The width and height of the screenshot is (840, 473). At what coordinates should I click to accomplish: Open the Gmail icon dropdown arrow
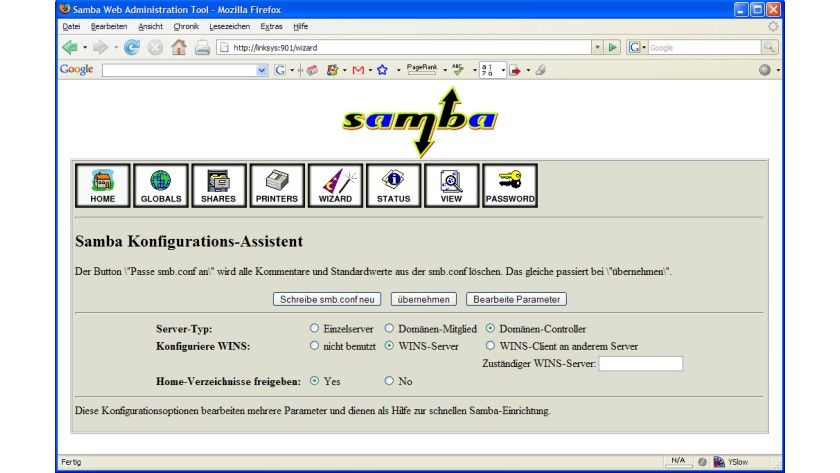[370, 70]
